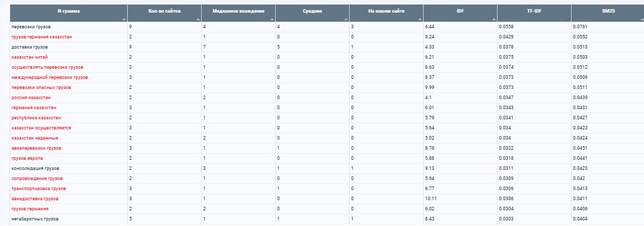
Task: Click the sort arrow in the Медианное вхождение header
Action: (x=272, y=19)
